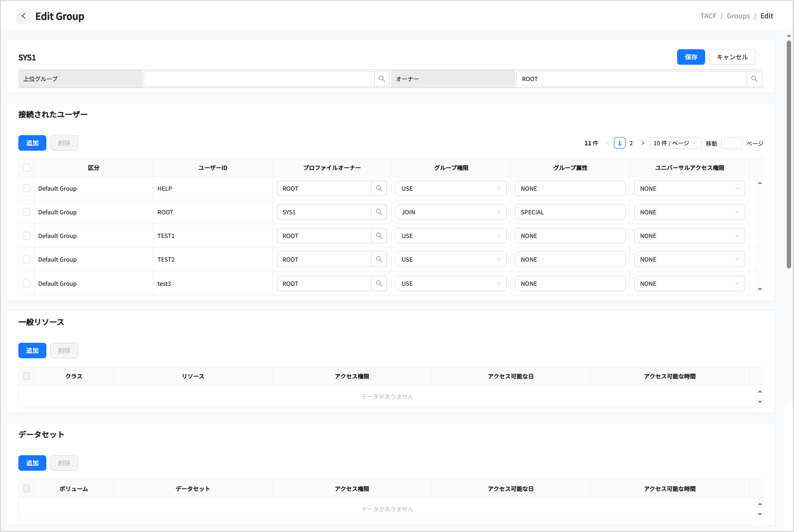Click search icon in 上位グループ field

pos(382,79)
